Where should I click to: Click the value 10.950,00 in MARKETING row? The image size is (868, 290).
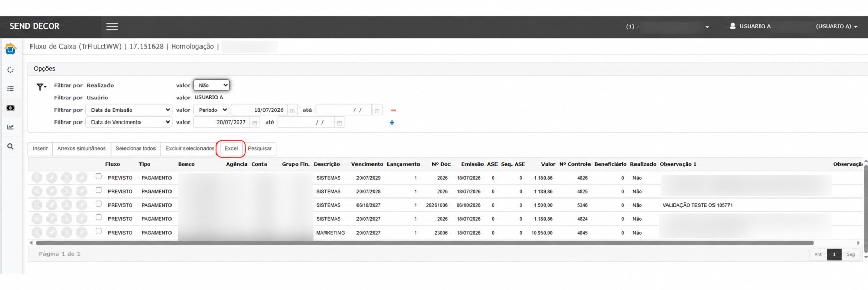click(541, 233)
